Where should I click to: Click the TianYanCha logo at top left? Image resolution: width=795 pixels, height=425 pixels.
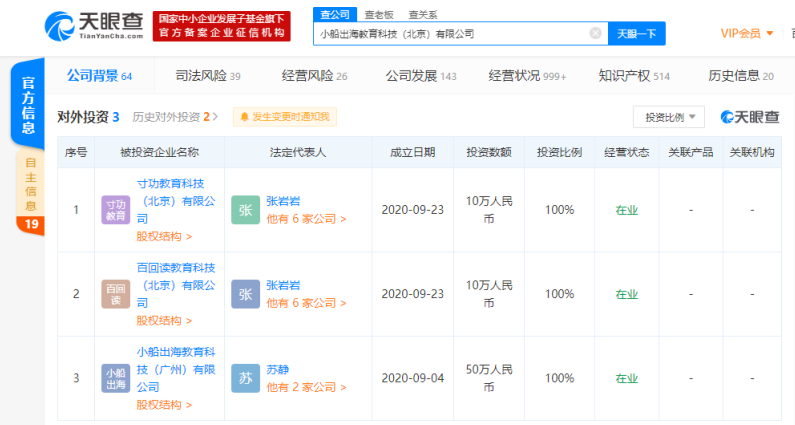(x=95, y=24)
